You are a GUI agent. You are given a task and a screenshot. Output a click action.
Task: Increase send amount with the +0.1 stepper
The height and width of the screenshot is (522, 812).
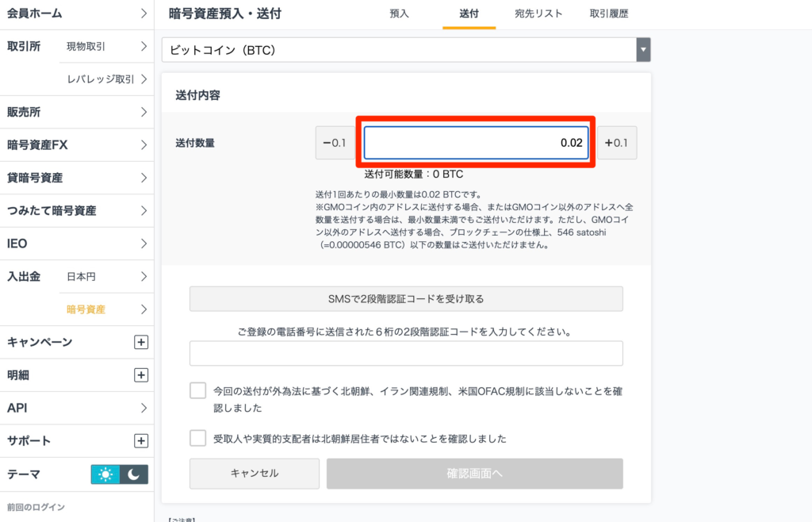[x=618, y=143]
